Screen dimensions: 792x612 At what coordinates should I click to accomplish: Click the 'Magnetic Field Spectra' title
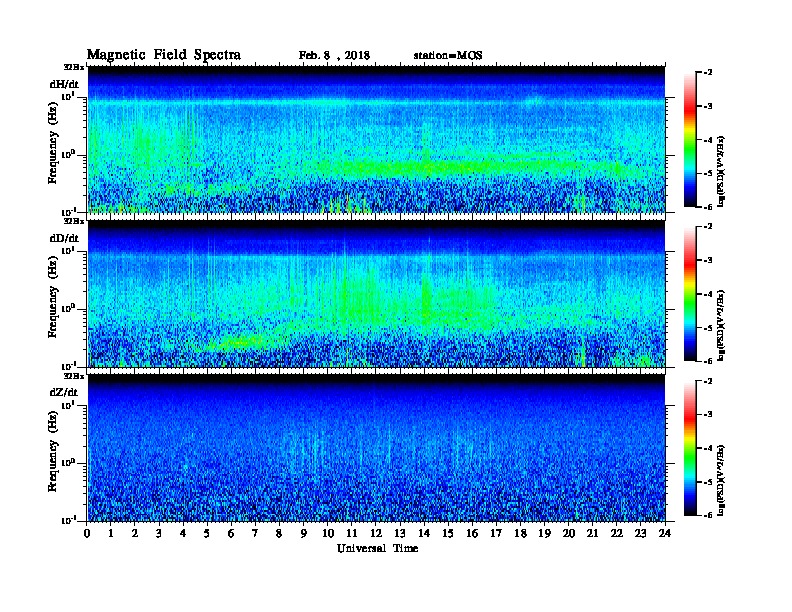pyautogui.click(x=164, y=55)
